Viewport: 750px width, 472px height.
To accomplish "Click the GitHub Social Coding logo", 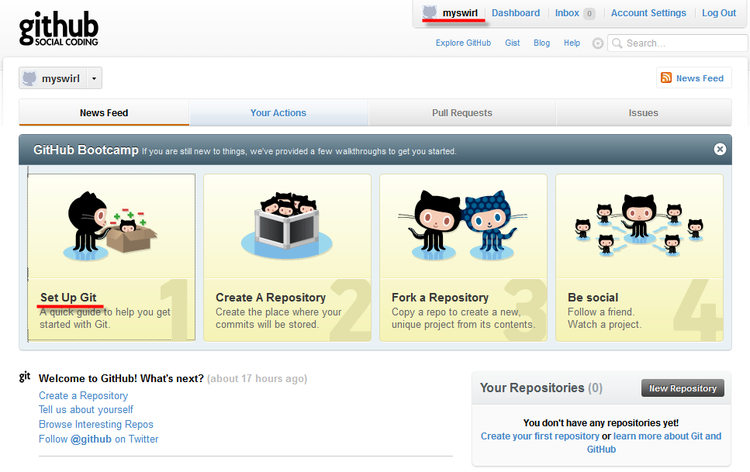I will (x=58, y=29).
